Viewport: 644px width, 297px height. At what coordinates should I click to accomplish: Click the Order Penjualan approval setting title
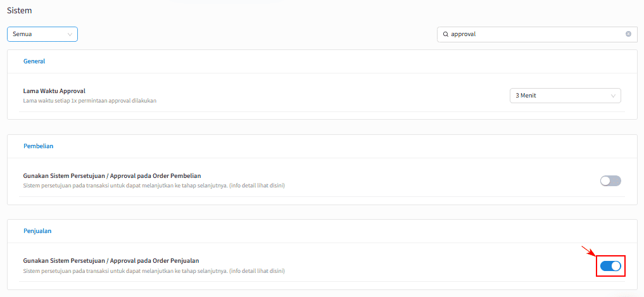pos(111,261)
